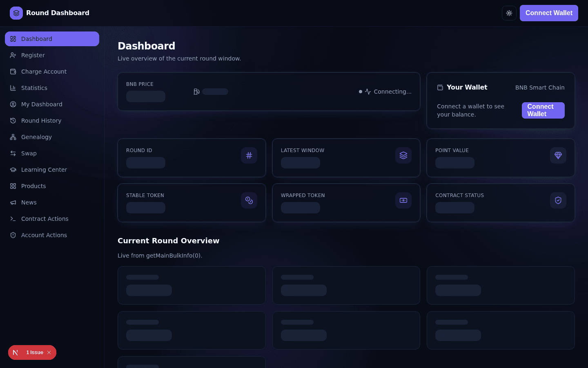This screenshot has width=588, height=368.
Task: Open the Dashboard sidebar item
Action: pyautogui.click(x=52, y=39)
